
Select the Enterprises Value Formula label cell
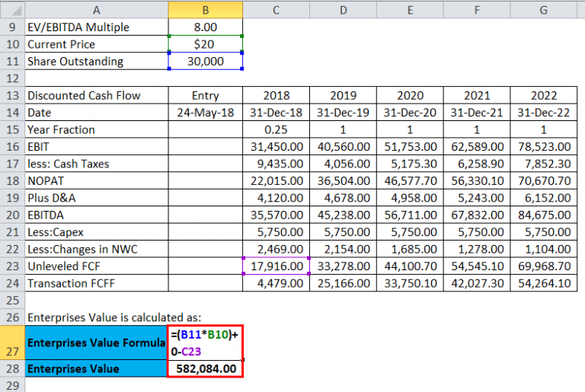point(97,343)
